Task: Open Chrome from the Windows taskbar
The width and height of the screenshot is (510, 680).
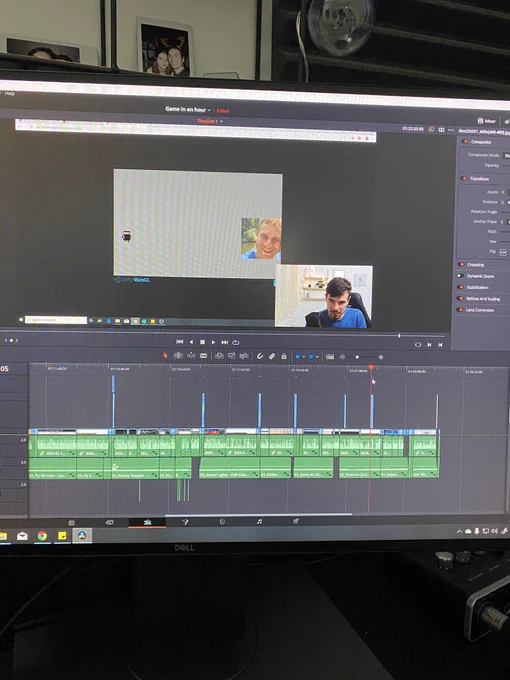Action: pyautogui.click(x=42, y=536)
